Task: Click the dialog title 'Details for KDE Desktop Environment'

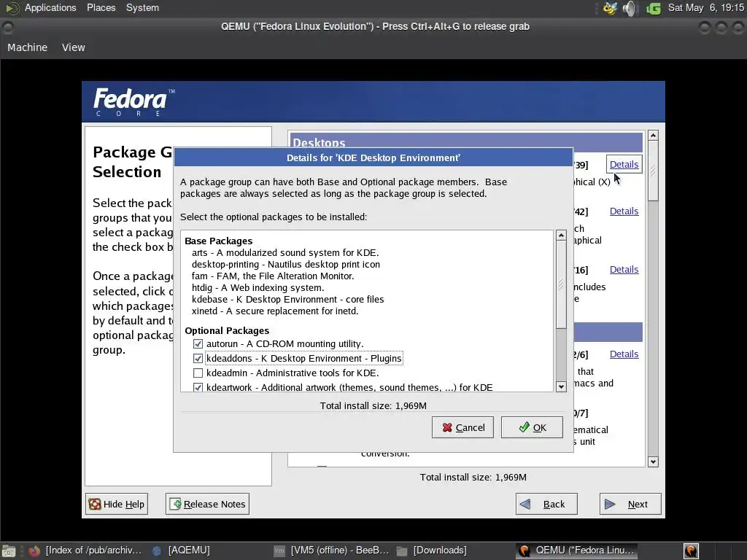Action: tap(373, 157)
